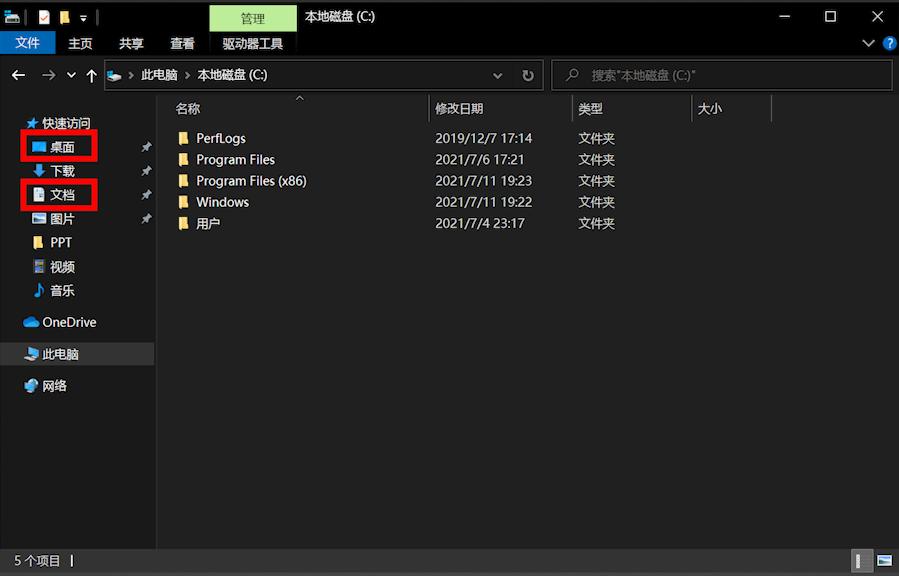Image resolution: width=899 pixels, height=576 pixels.
Task: Click the refresh button in address bar
Action: [528, 75]
